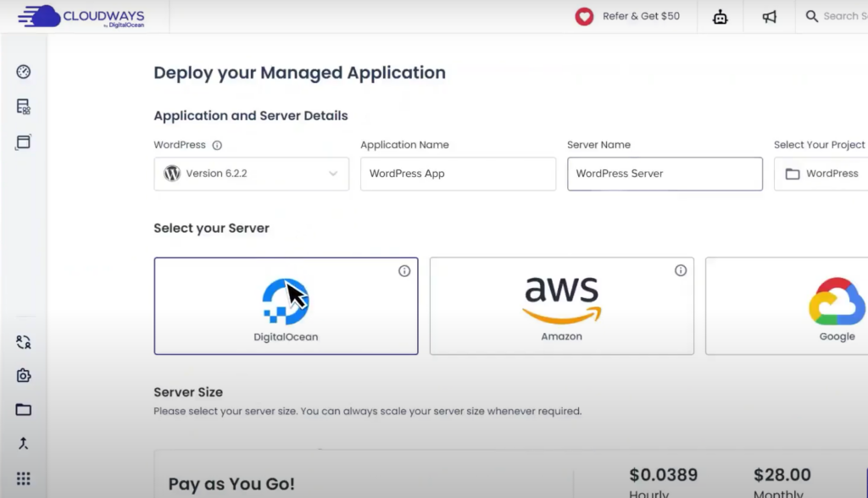Click the Refer & Get $50 link
The image size is (868, 498).
coord(641,16)
